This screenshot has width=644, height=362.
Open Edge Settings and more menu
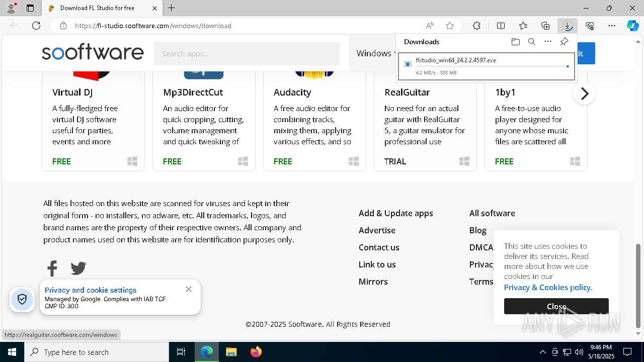click(x=612, y=26)
